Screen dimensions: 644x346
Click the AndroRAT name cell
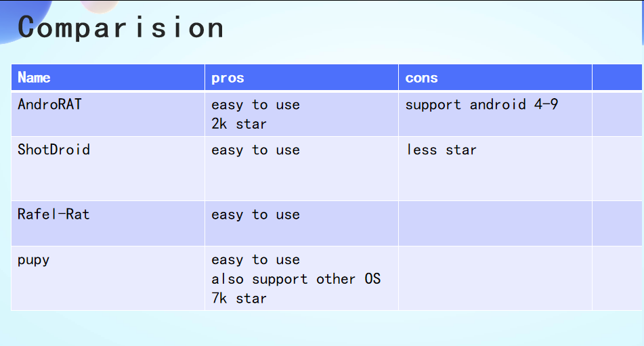point(49,104)
